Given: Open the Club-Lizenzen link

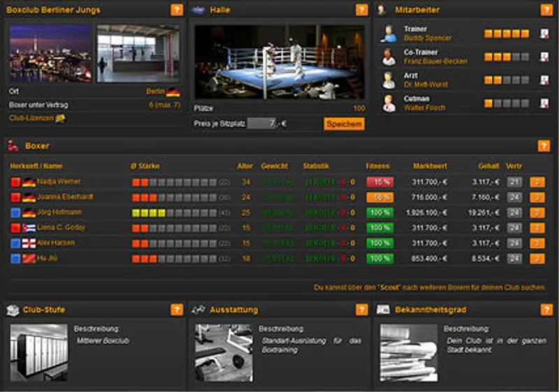Looking at the screenshot, I should (x=31, y=118).
